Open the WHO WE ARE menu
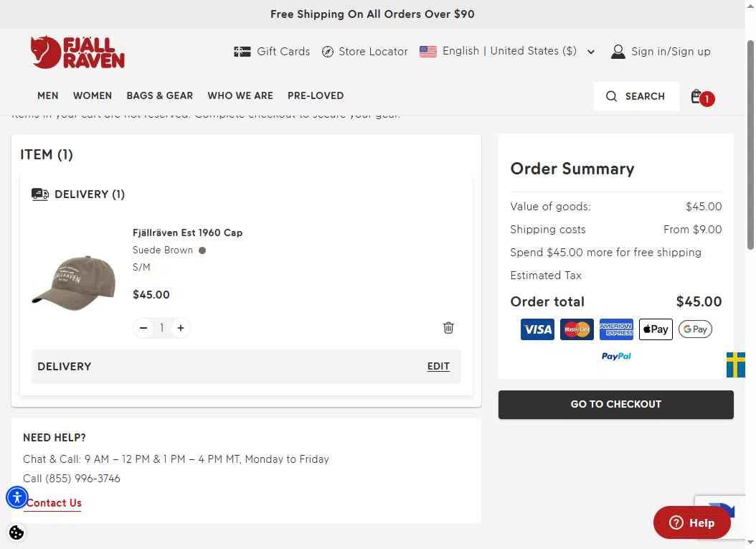756x549 pixels. pyautogui.click(x=240, y=95)
